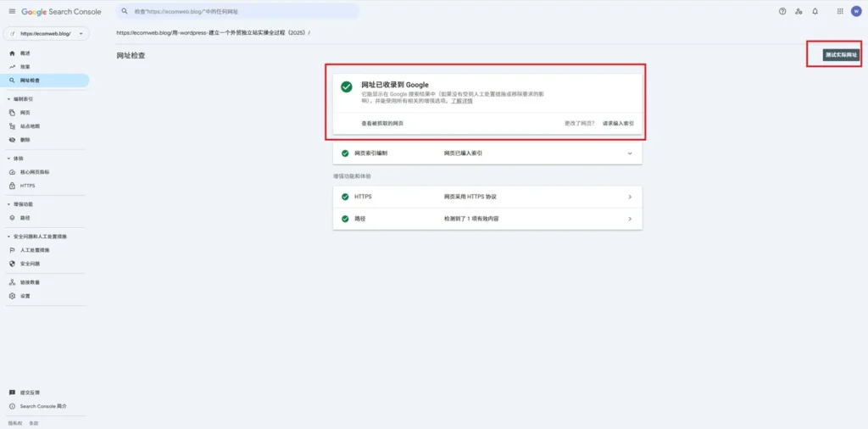This screenshot has width=868, height=429.
Task: Click the inspected URL text
Action: [213, 33]
